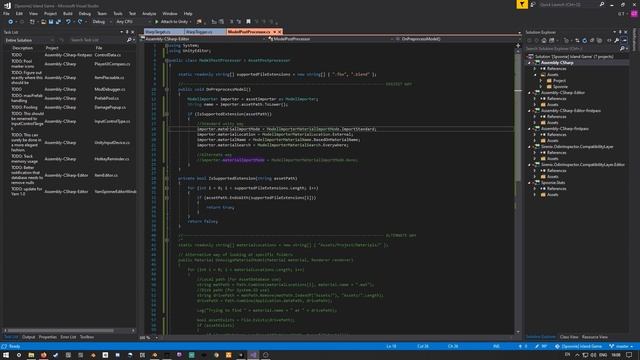Click the vertical scrollbar of the code editor
This screenshot has width=640, height=360.
[x=518, y=188]
